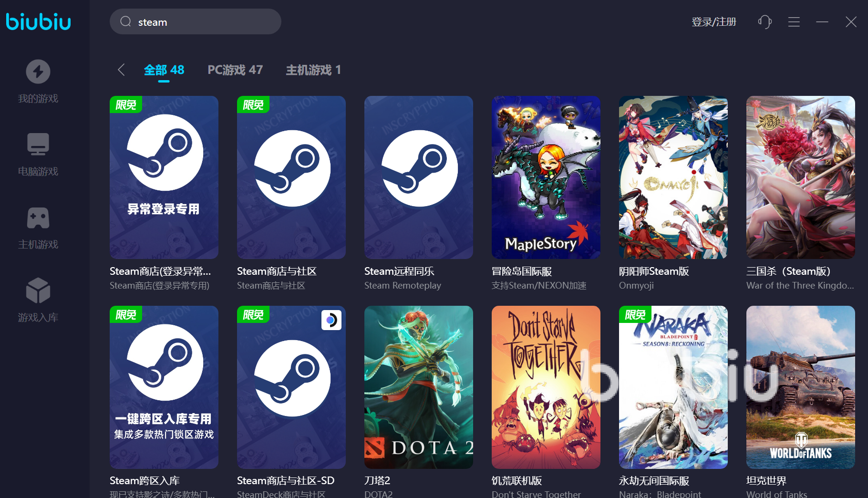The image size is (868, 498).
Task: Click the 登录/注册 login link
Action: pyautogui.click(x=713, y=22)
